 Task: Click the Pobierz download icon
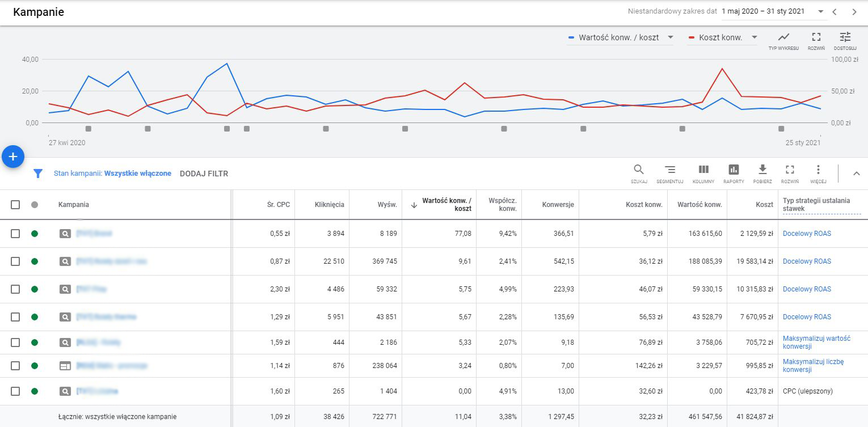[762, 170]
